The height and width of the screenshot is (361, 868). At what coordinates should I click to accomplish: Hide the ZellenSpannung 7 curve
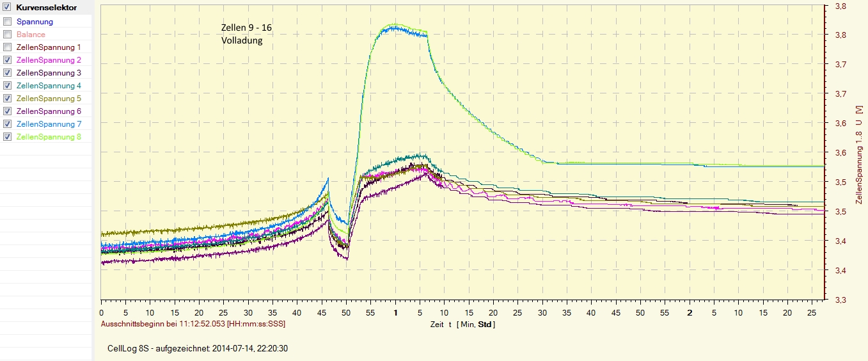(7, 124)
